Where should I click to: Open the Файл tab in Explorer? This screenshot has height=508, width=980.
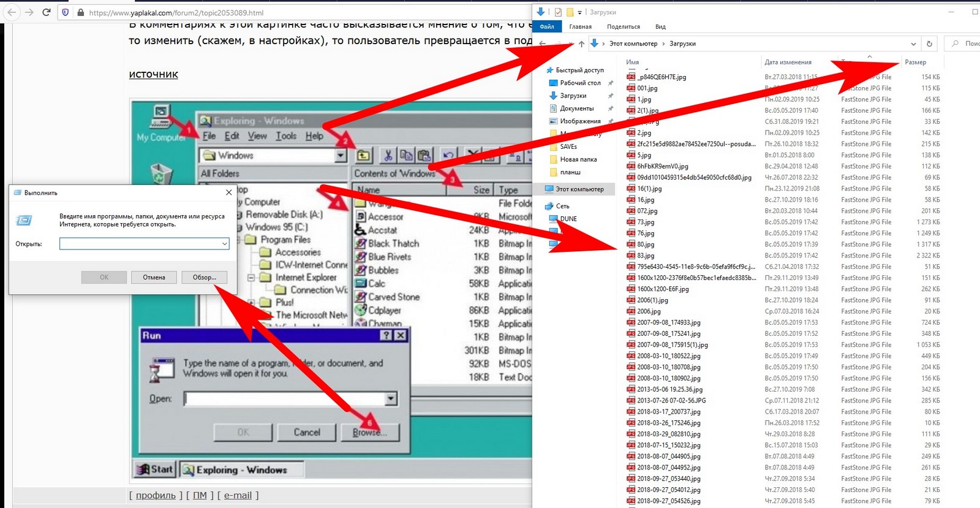[x=547, y=26]
